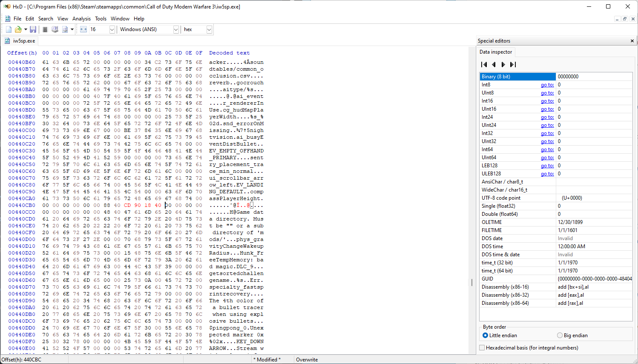The height and width of the screenshot is (364, 638).
Task: Follow the UInt64 go to link
Action: tap(547, 158)
